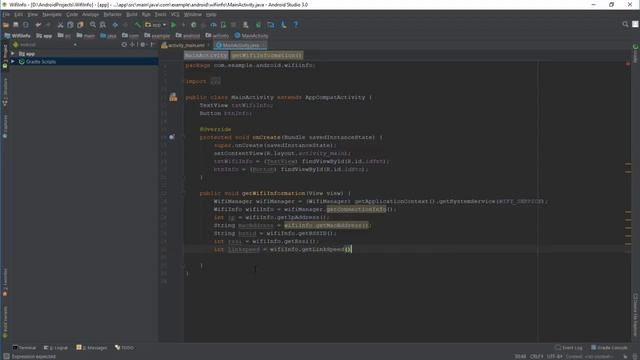Open the Build menu

pos(132,14)
